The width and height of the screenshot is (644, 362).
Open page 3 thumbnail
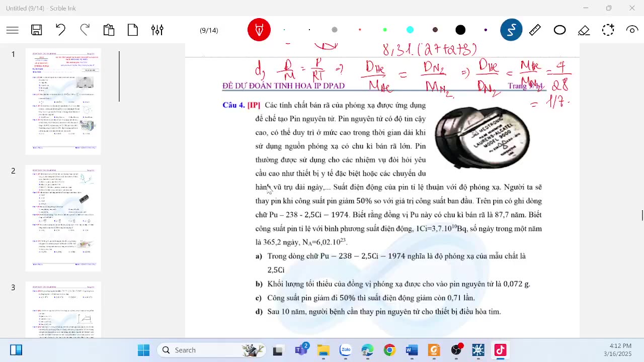(x=63, y=310)
